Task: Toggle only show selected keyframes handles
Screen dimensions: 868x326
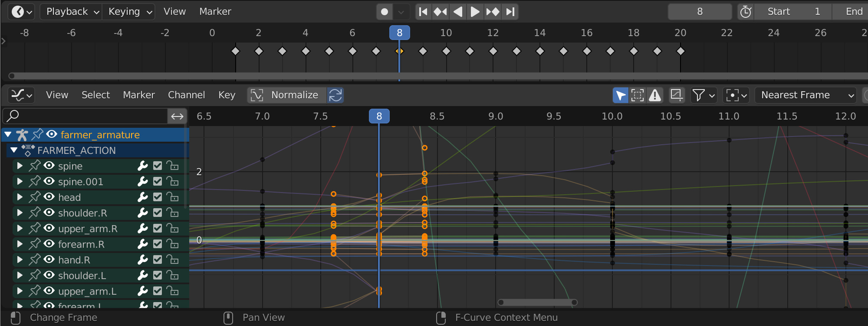Action: coord(638,95)
